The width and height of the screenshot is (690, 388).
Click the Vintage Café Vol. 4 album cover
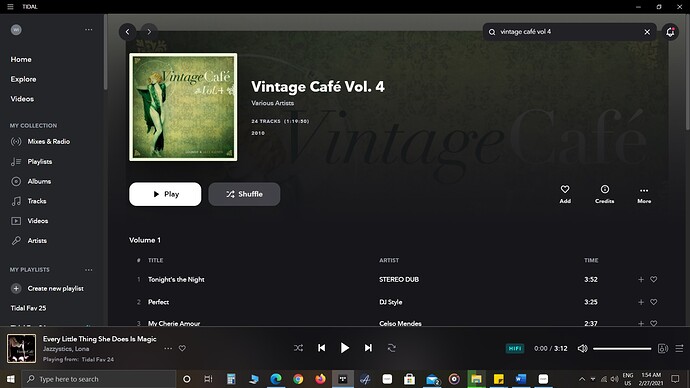[183, 107]
